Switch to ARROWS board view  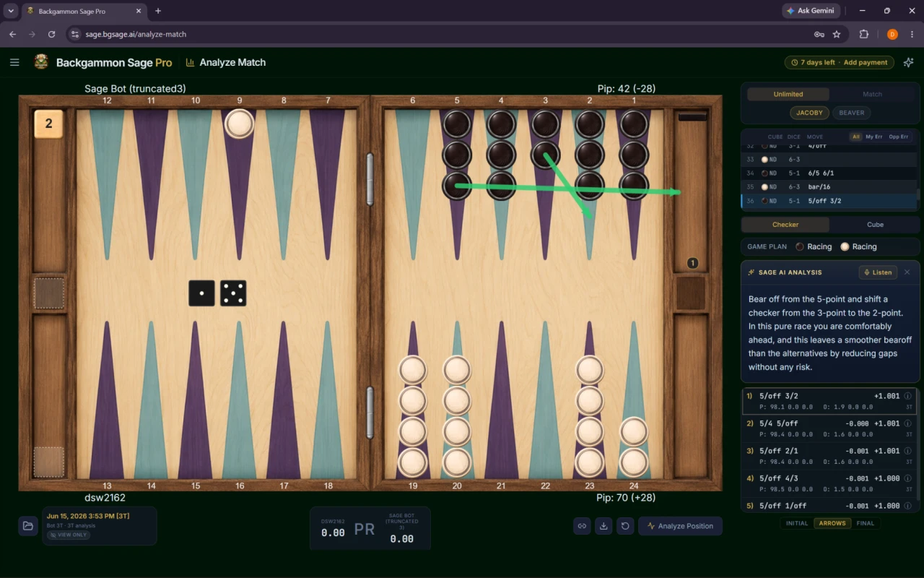(832, 523)
